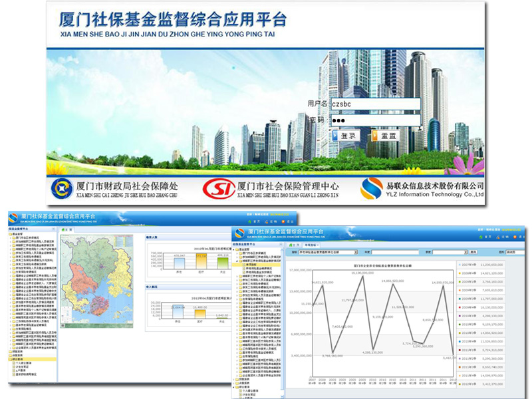Click the 用户名 username input field
Image resolution: width=532 pixels, height=399 pixels.
coord(375,104)
